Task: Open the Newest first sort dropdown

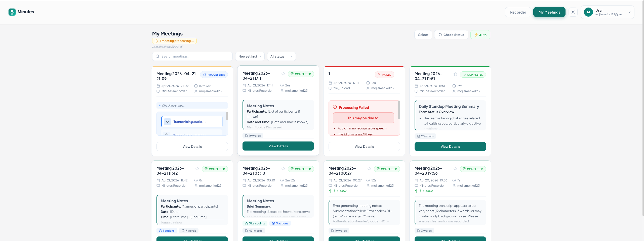Action: click(x=250, y=56)
